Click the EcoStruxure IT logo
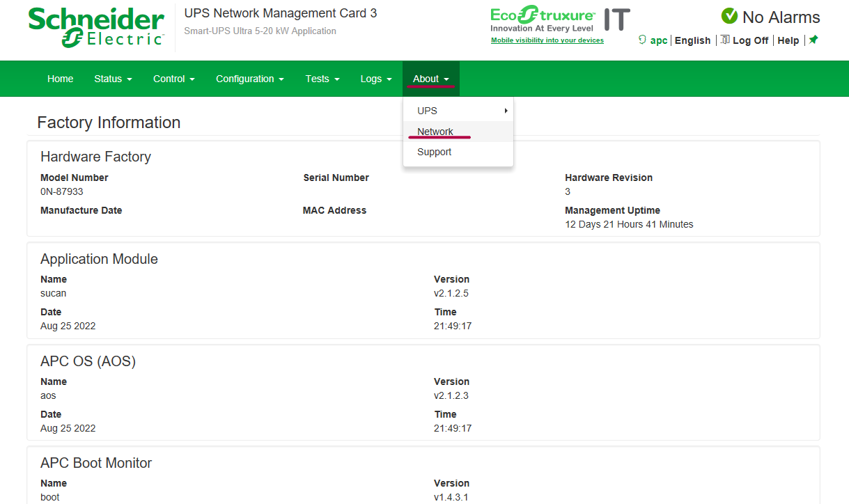The height and width of the screenshot is (504, 849). (x=560, y=19)
